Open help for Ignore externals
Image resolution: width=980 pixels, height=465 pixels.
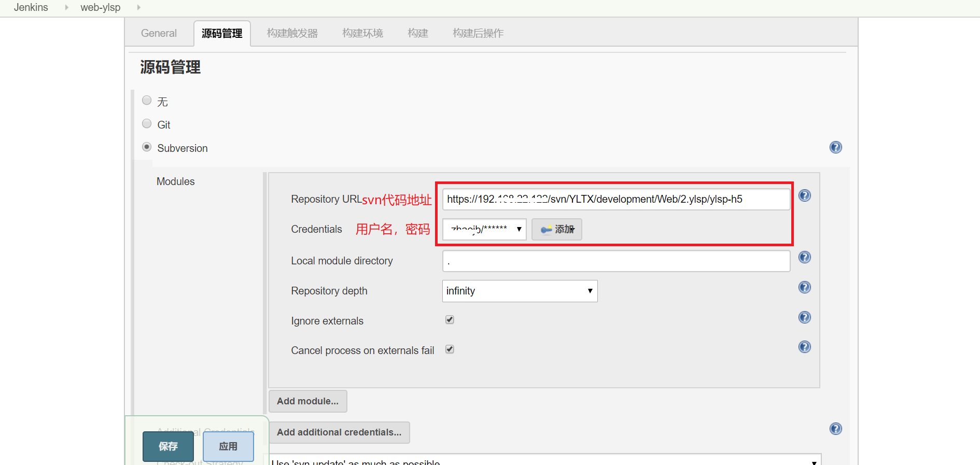point(804,317)
